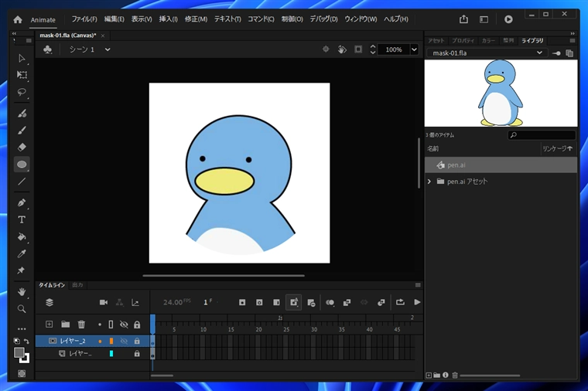This screenshot has width=588, height=391.
Task: Insert frame from the timeline toolbar
Action: pos(276,302)
